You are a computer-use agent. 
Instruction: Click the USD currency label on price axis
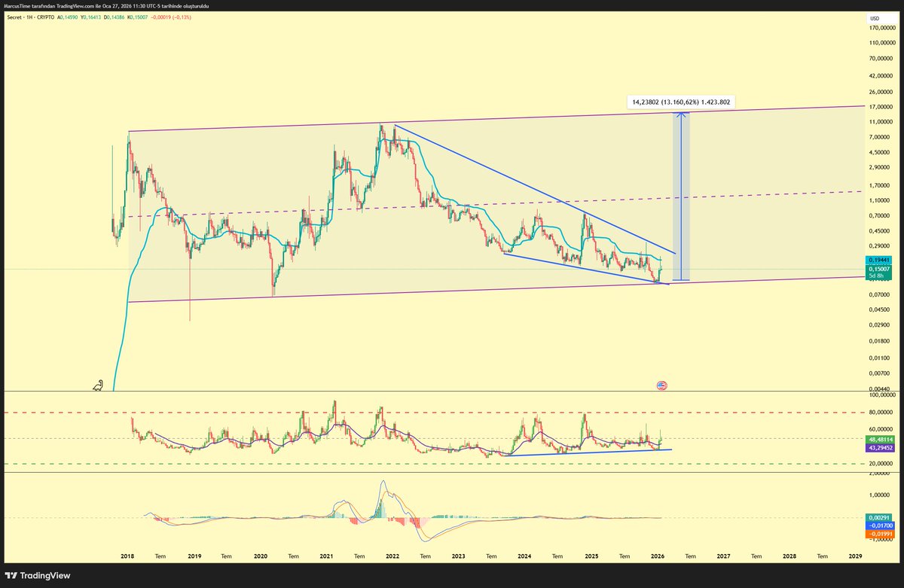click(x=875, y=17)
